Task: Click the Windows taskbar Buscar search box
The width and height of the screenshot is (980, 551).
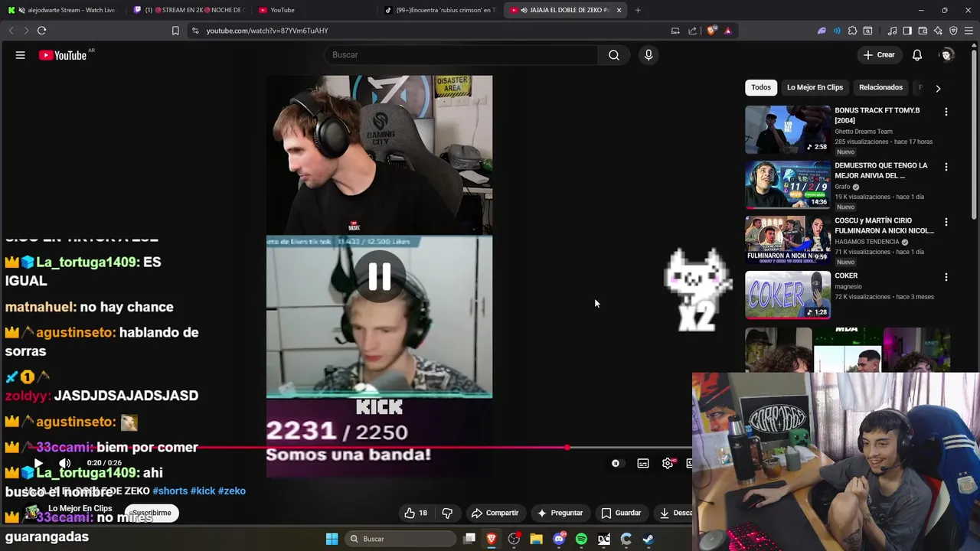Action: click(400, 539)
